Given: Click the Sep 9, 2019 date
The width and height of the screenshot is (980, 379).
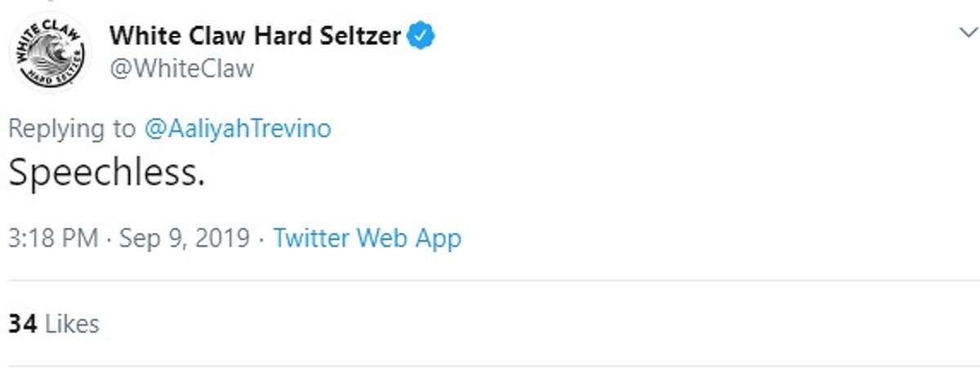Looking at the screenshot, I should click(x=185, y=239).
